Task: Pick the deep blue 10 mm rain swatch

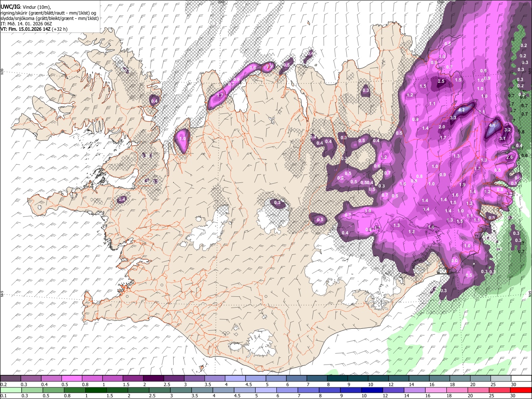Action: [x=372, y=390]
